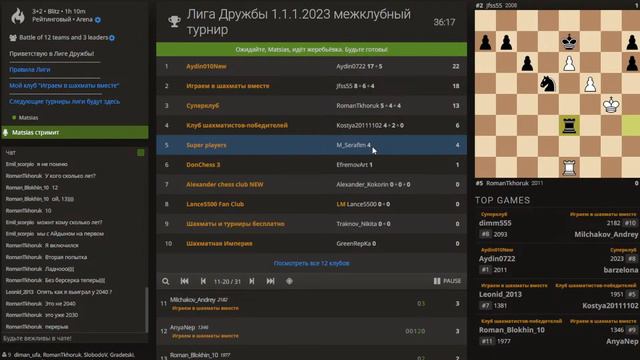Click Посмотреть все 12 клубов link
The width and height of the screenshot is (640, 360).
[x=311, y=263]
